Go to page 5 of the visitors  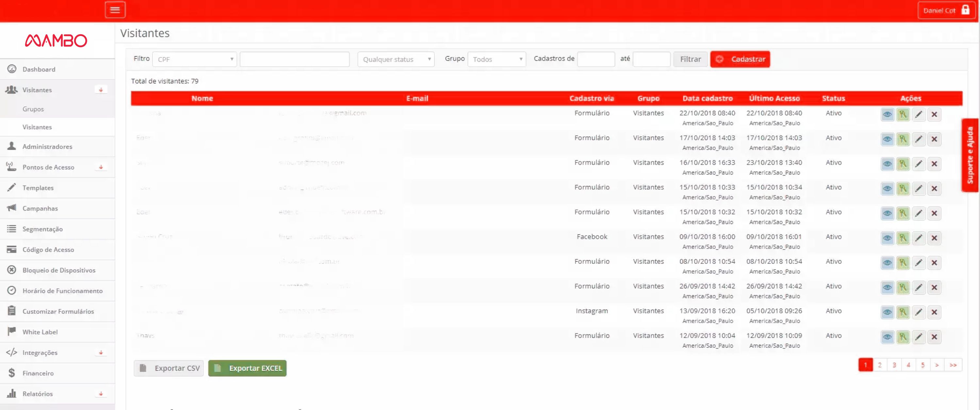coord(923,365)
